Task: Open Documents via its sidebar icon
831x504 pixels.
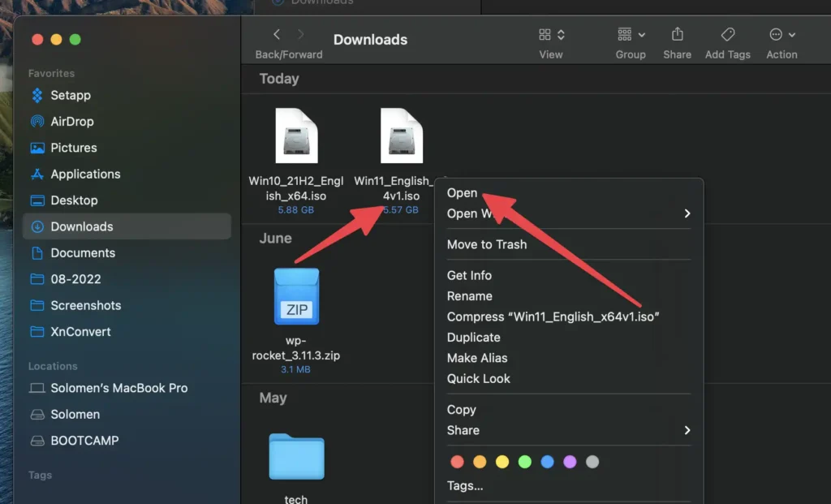Action: point(37,252)
